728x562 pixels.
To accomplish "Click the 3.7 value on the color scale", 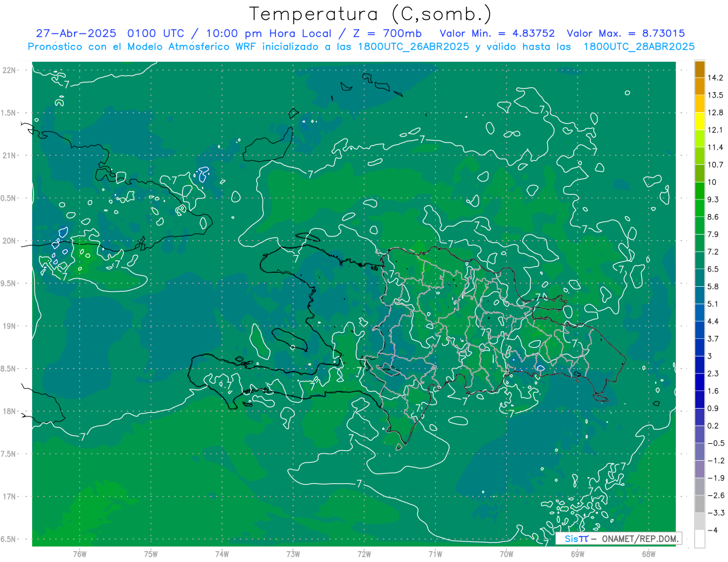I will point(713,338).
